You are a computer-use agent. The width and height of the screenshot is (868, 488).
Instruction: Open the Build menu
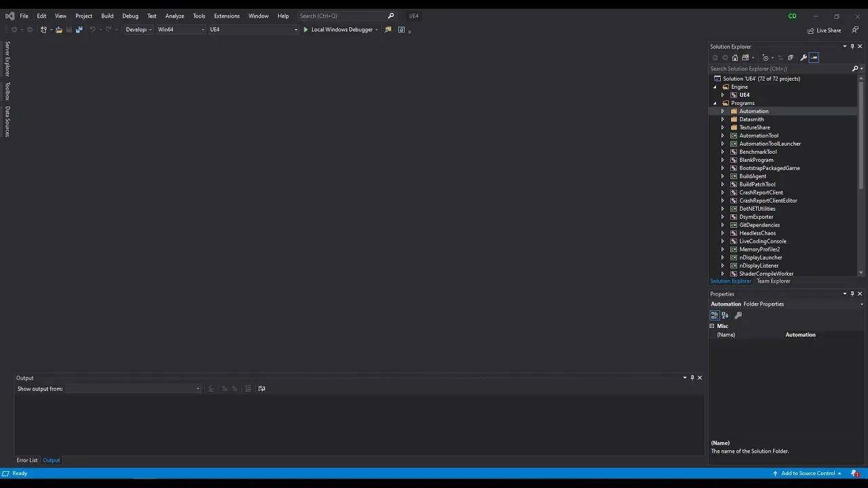pos(106,16)
